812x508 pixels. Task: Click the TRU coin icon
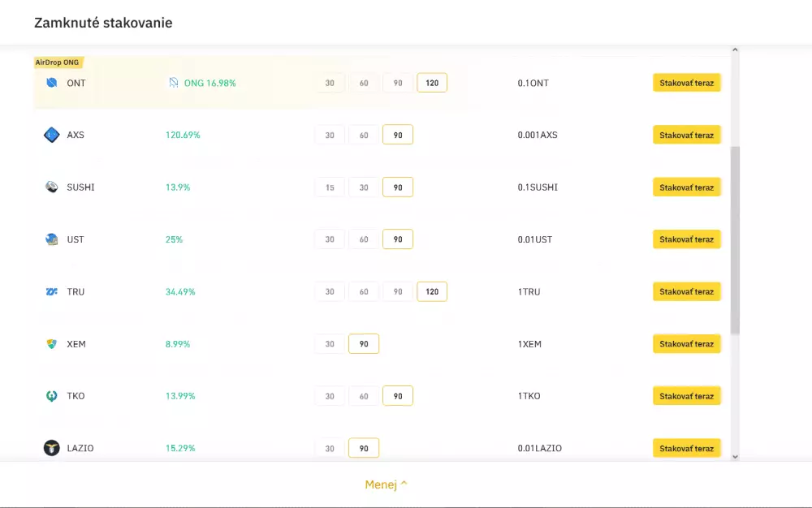point(52,291)
